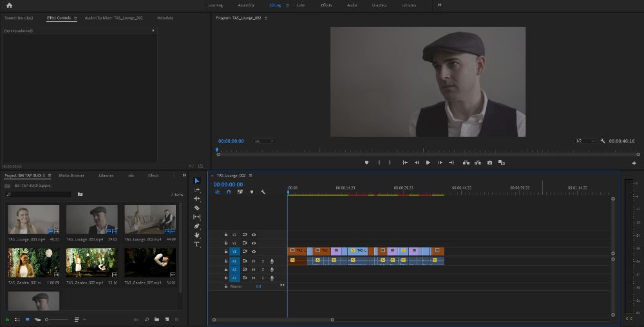The width and height of the screenshot is (644, 327).
Task: Toggle A1 track targeting
Action: [x=234, y=261]
